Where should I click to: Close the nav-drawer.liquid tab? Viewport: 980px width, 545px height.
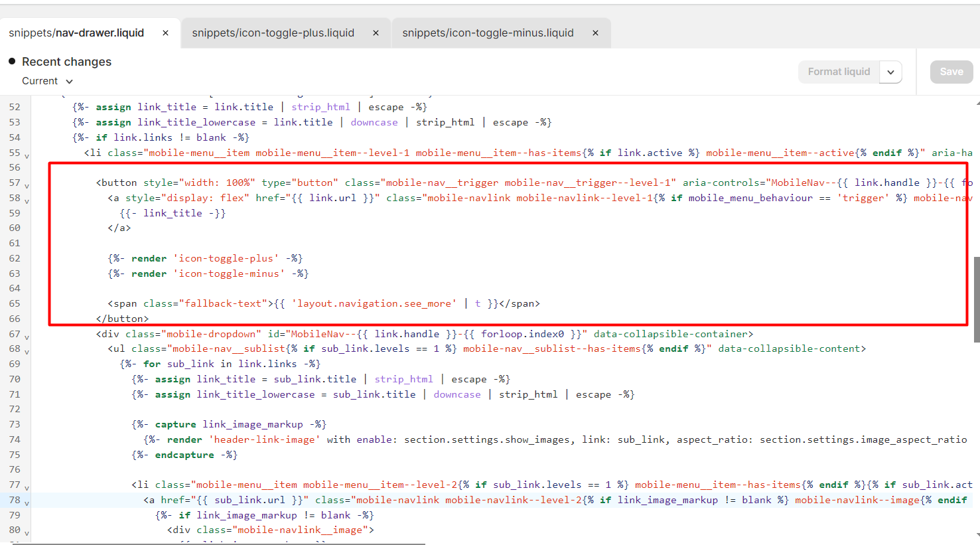click(165, 33)
